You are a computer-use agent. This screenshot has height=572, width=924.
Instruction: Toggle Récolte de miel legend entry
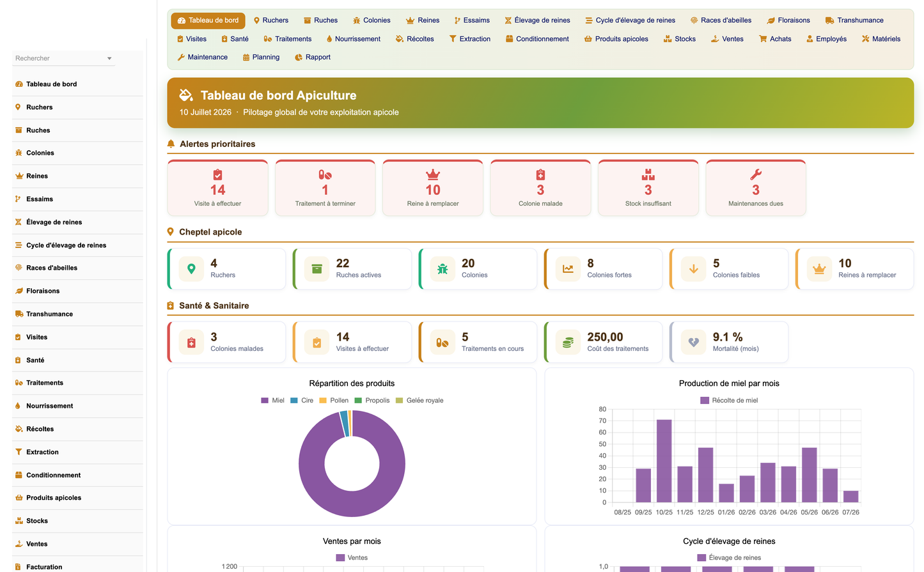[x=729, y=401]
